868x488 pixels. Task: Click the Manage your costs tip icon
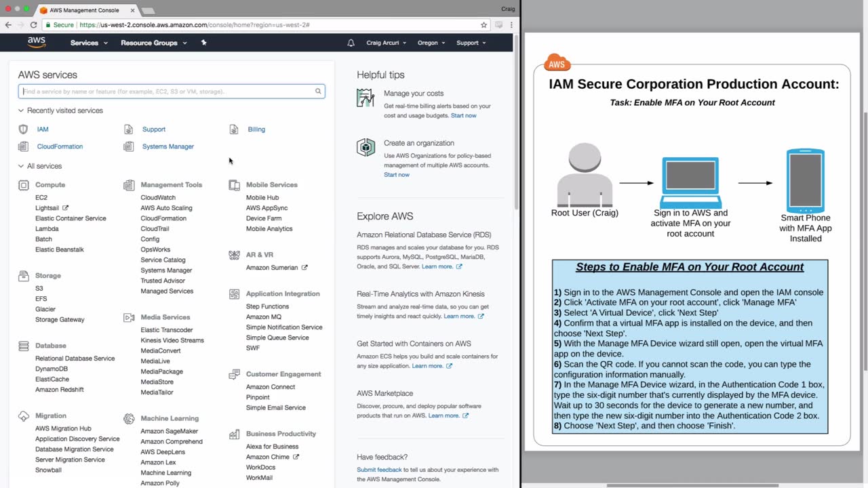(x=366, y=98)
